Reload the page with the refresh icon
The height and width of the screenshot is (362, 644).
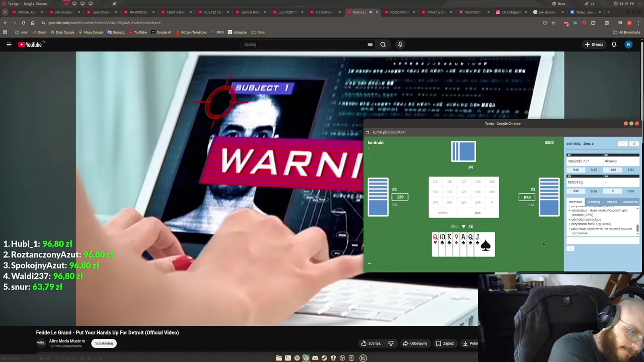point(23,23)
